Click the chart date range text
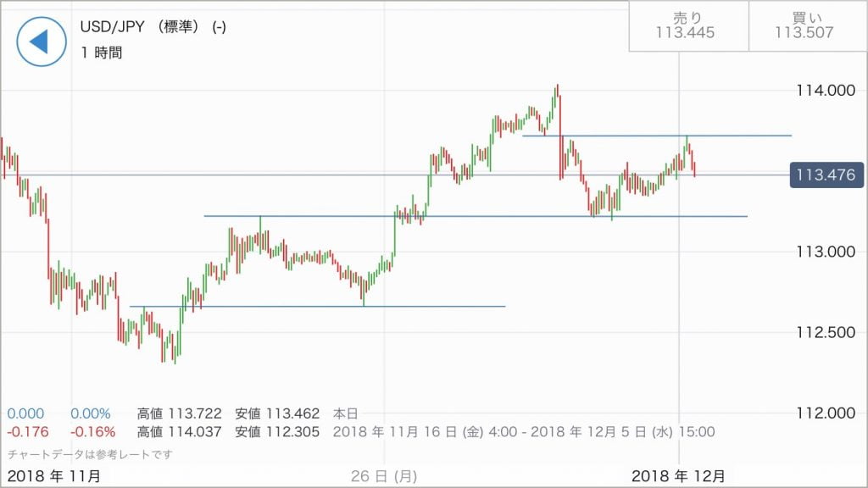868x488 pixels. click(524, 432)
